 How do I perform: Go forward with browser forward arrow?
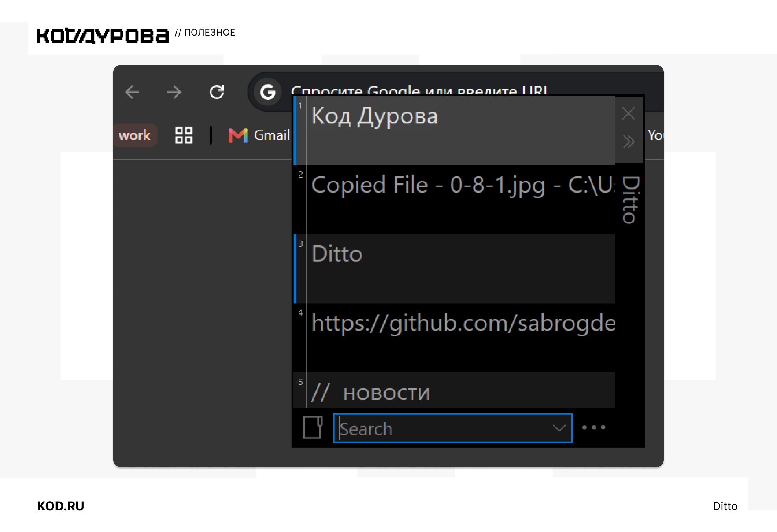point(174,92)
